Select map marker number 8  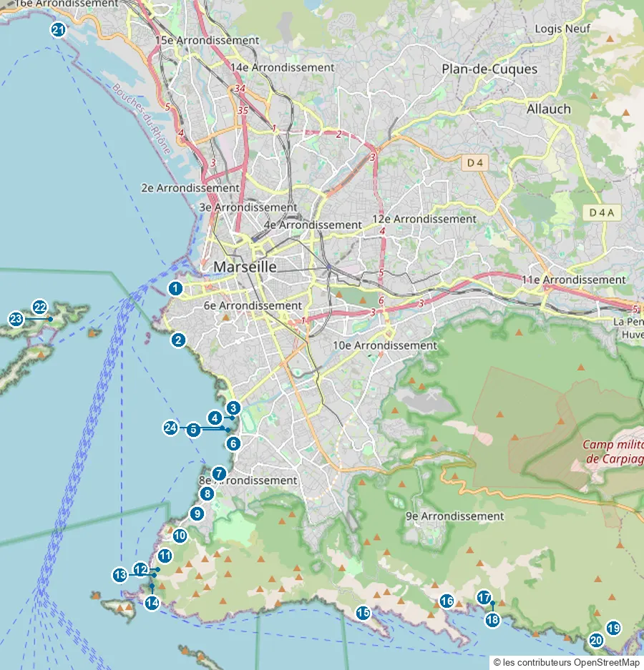208,494
